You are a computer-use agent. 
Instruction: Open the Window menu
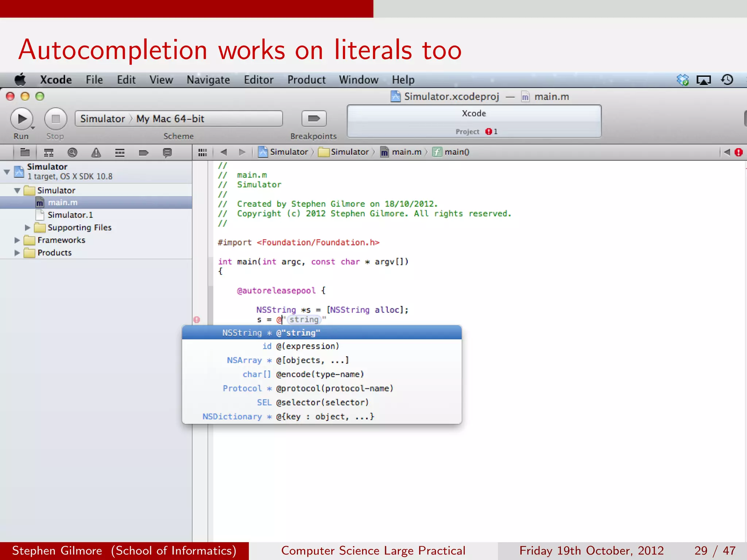click(359, 79)
